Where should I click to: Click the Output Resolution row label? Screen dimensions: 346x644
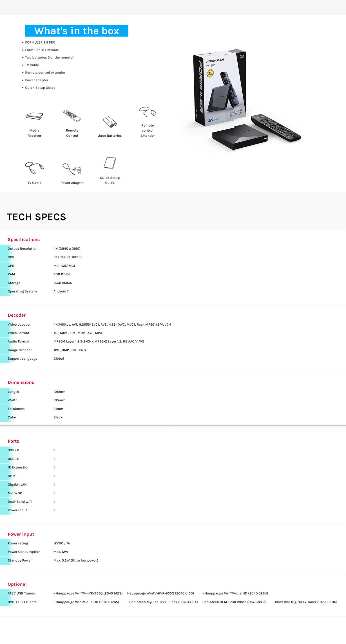coord(23,249)
